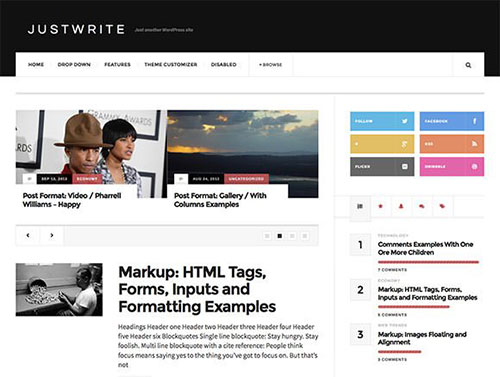Viewport: 500px width, 377px height.
Task: Select the tags icon tab in the sidebar
Action: (442, 206)
